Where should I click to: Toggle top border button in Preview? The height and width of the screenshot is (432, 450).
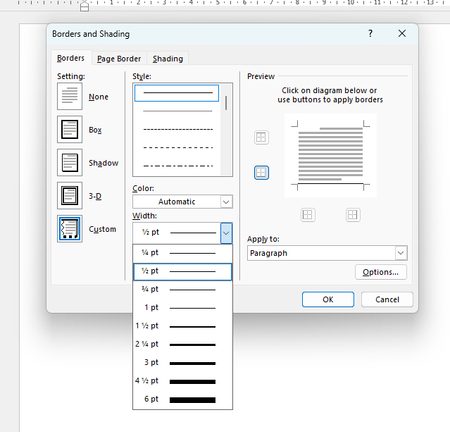click(x=261, y=137)
